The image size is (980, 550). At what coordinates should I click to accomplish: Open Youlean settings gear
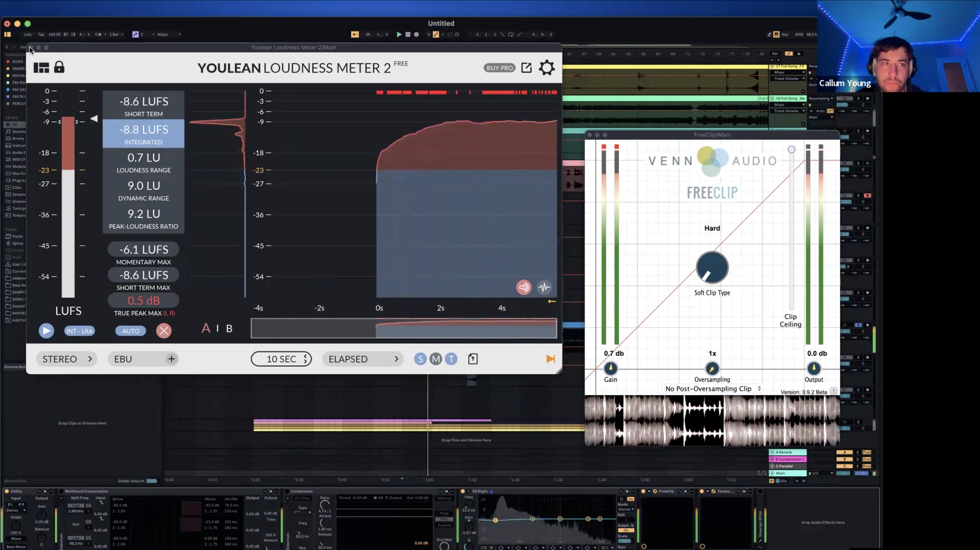tap(547, 68)
